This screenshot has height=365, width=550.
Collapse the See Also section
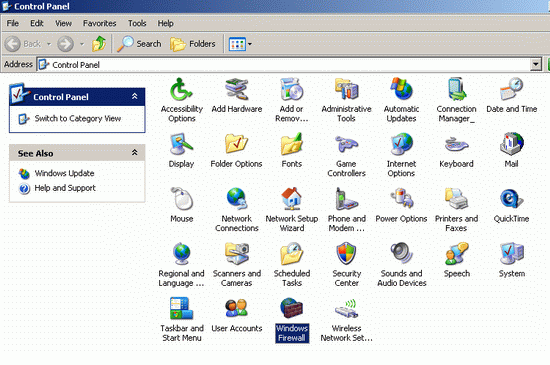point(134,153)
